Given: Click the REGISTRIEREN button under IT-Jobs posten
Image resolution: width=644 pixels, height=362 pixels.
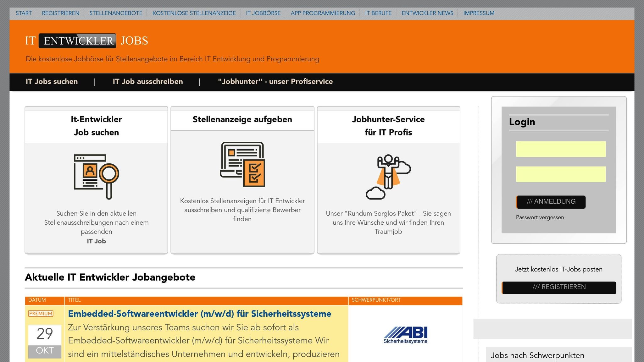Looking at the screenshot, I should [559, 287].
